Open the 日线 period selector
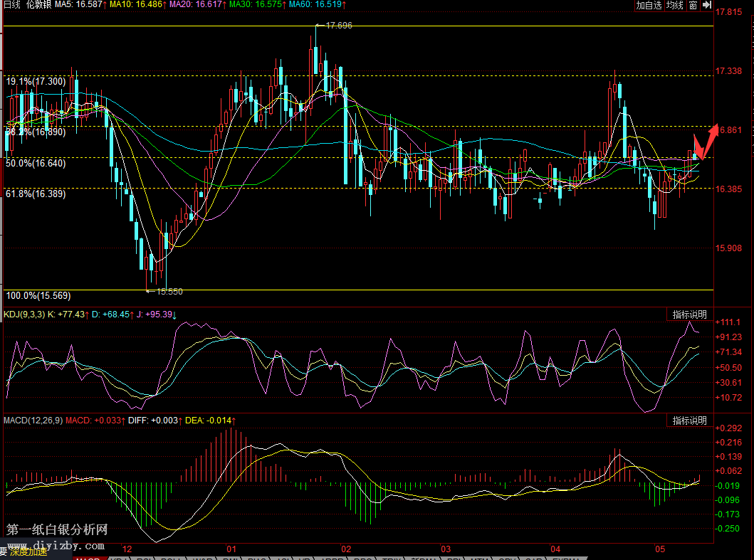Screen dimensions: 754x560 coord(13,5)
